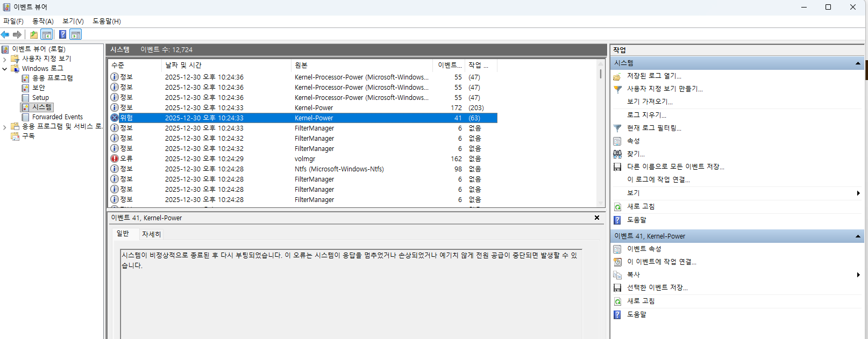Click 로그 지우기... in the actions pane
868x339 pixels.
[x=646, y=115]
